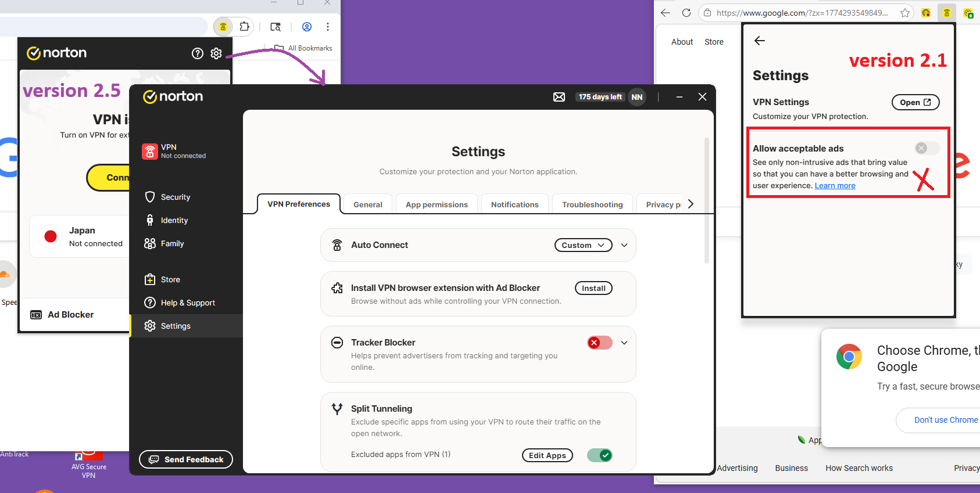Click the yellow Connect button in Norton popup
The image size is (980, 493).
(108, 177)
